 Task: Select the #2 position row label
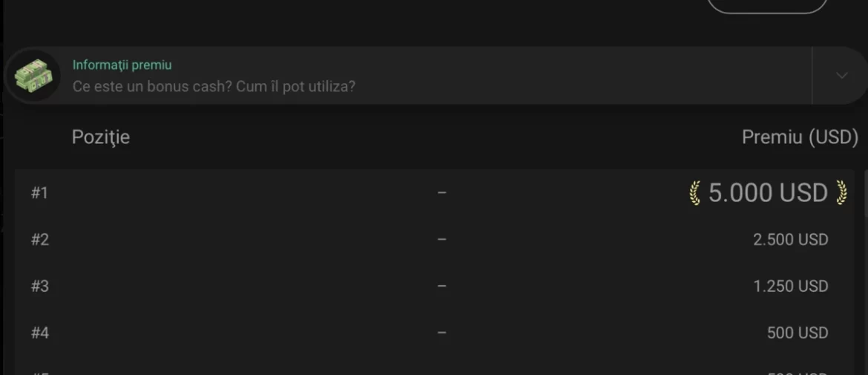click(x=40, y=240)
